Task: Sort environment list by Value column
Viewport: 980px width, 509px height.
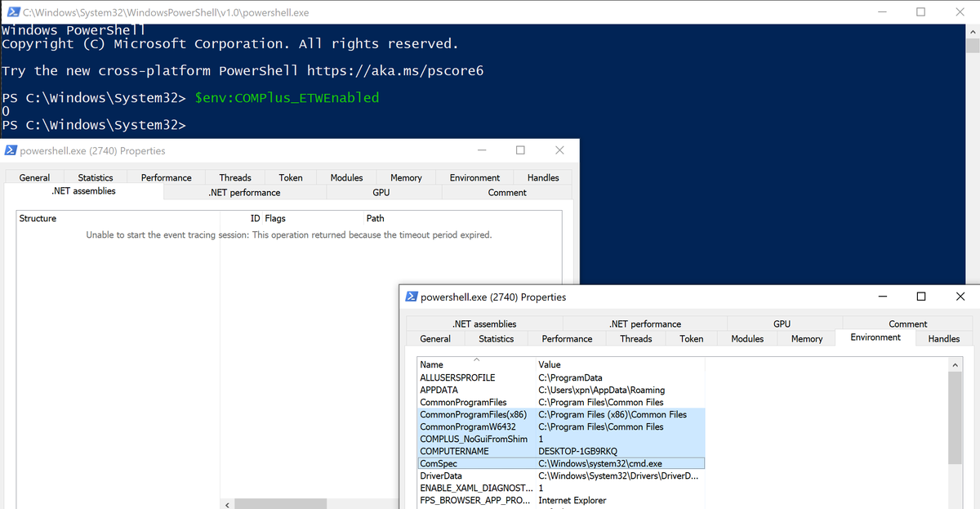Action: click(x=620, y=364)
